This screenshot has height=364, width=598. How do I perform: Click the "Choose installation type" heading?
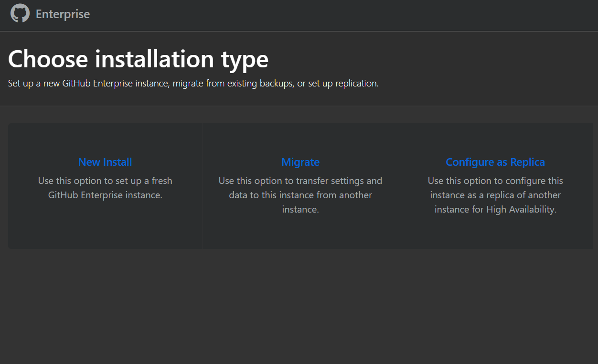(x=138, y=59)
